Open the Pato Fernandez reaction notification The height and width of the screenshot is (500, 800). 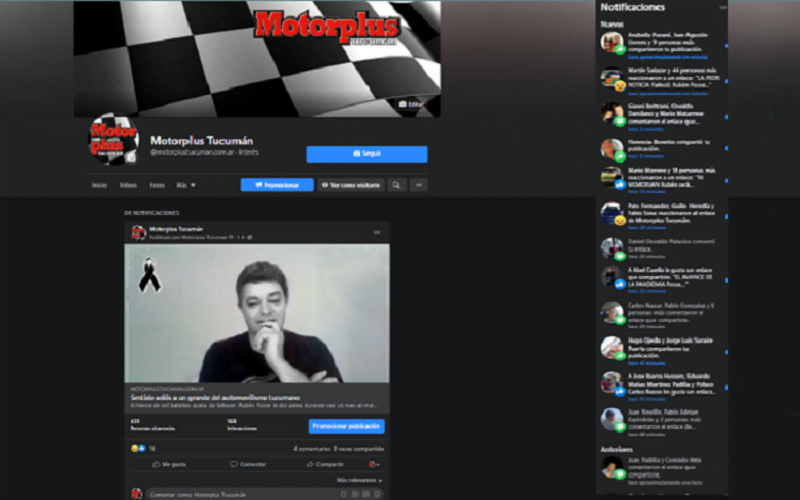tap(663, 216)
